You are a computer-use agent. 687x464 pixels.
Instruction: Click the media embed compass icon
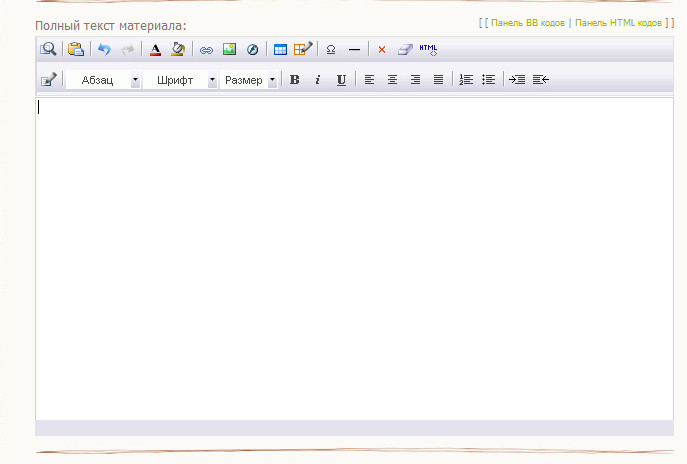[252, 50]
